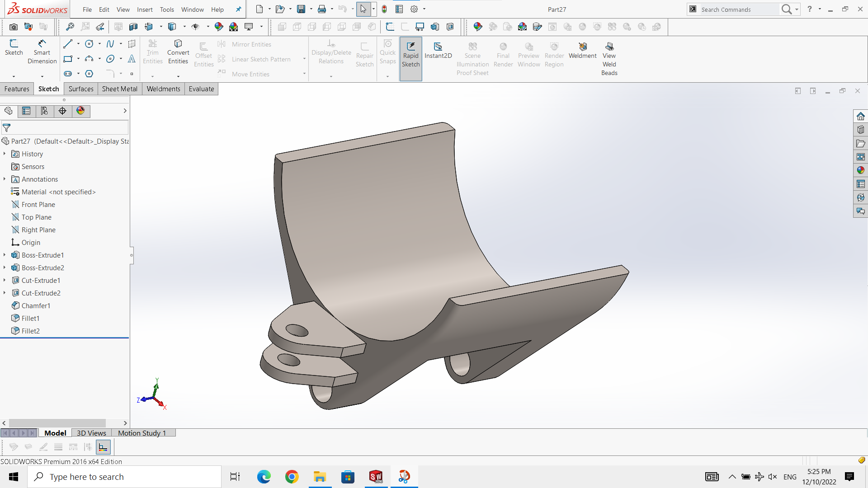Expand the Annotations node
The height and width of the screenshot is (488, 868).
coord(5,179)
